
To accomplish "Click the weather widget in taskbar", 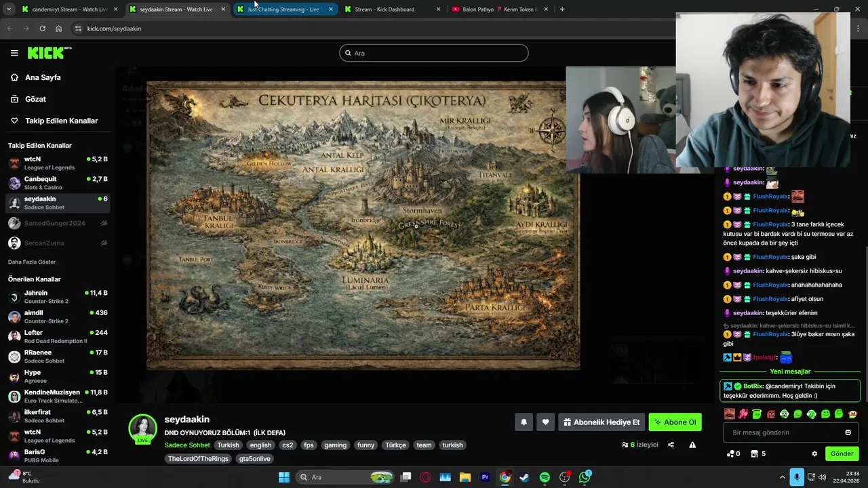I will [x=26, y=477].
